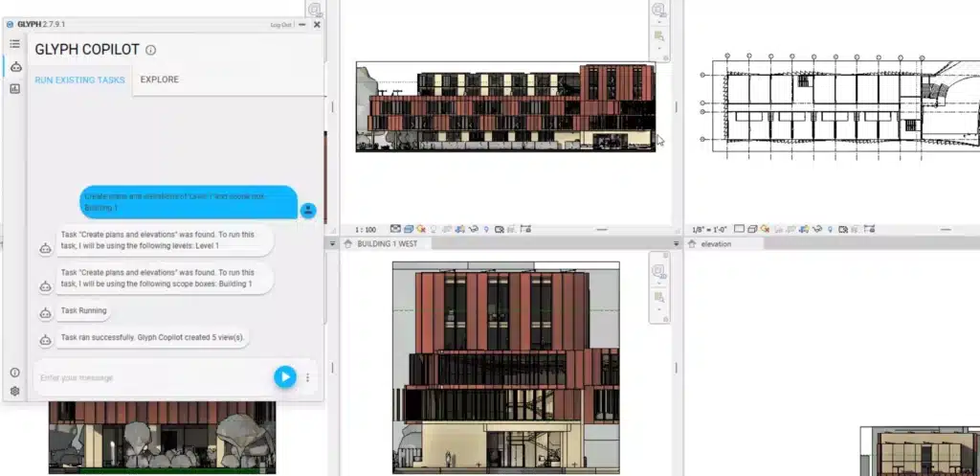Click the info icon beside Glyph Copilot title
980x476 pixels.
tap(150, 50)
